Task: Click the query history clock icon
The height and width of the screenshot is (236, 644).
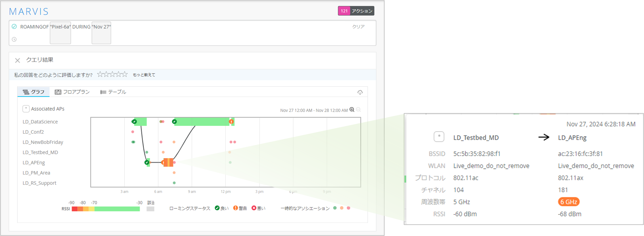Action: (x=14, y=39)
